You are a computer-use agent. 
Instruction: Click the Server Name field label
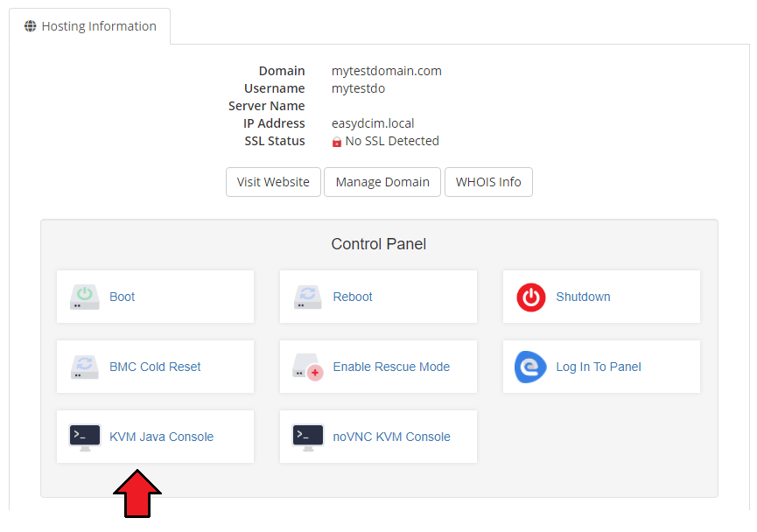click(x=267, y=106)
